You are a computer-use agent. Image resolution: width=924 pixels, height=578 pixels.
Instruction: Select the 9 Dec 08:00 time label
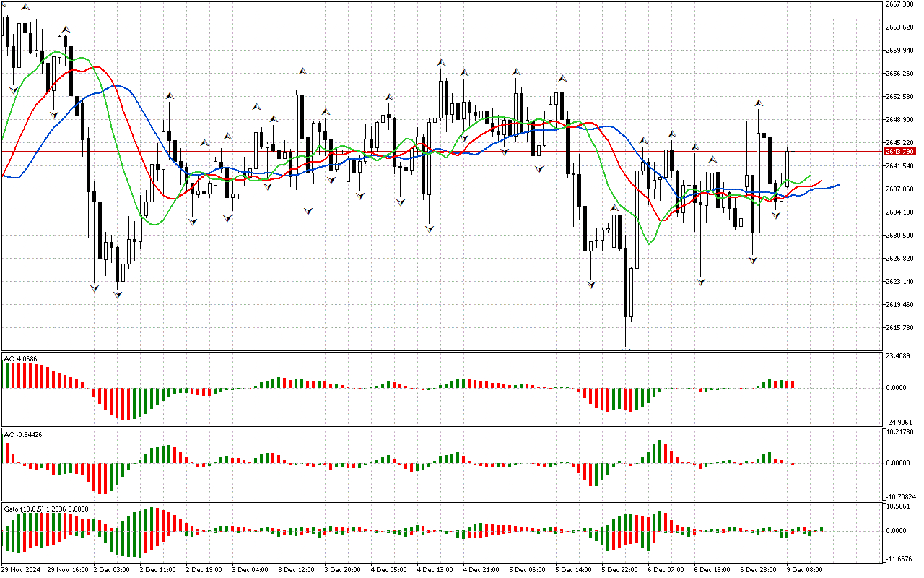806,569
